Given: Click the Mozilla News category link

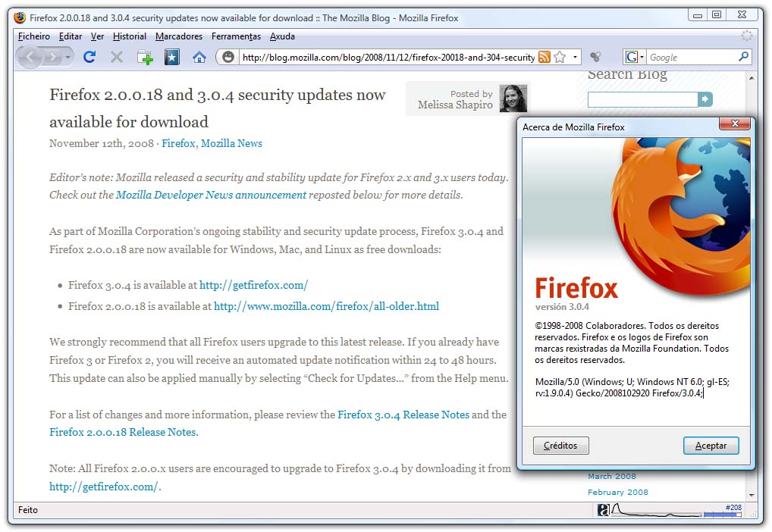Looking at the screenshot, I should coord(231,143).
